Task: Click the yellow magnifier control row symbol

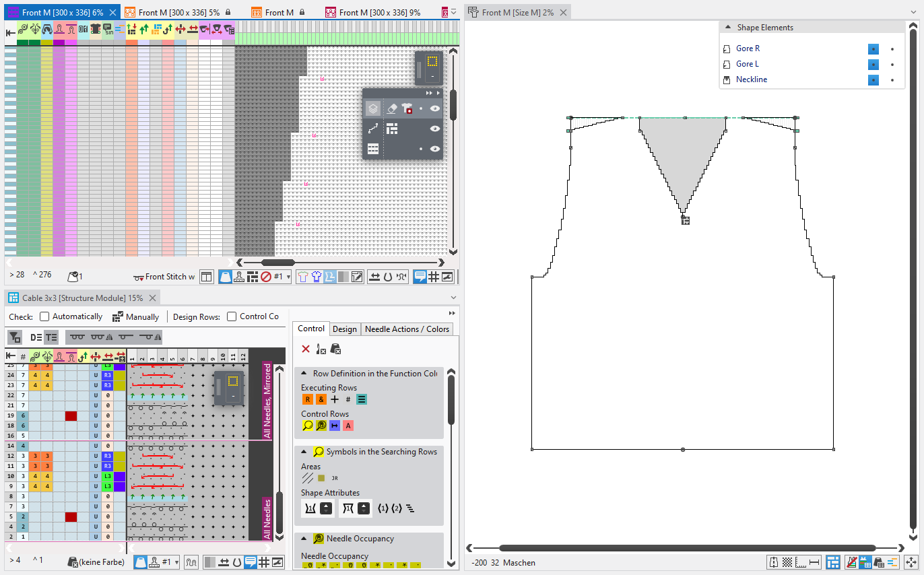Action: 308,426
